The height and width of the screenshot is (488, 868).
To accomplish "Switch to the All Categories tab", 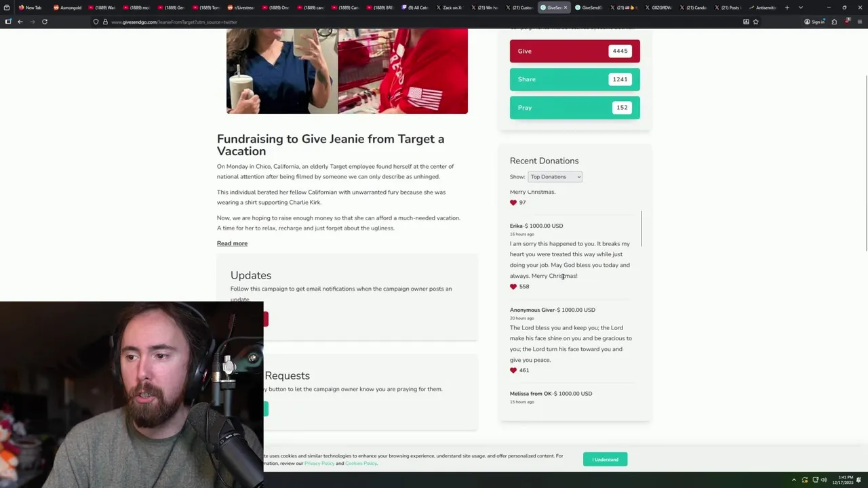I will tap(415, 7).
